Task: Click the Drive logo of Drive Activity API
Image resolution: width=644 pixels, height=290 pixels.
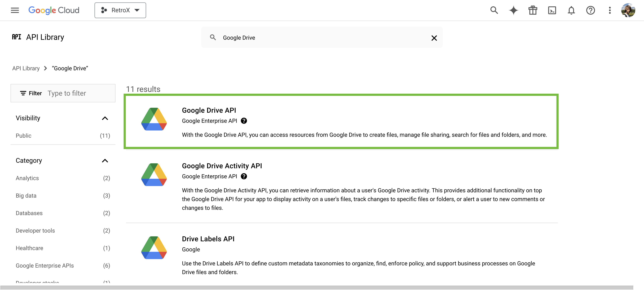Action: [154, 175]
